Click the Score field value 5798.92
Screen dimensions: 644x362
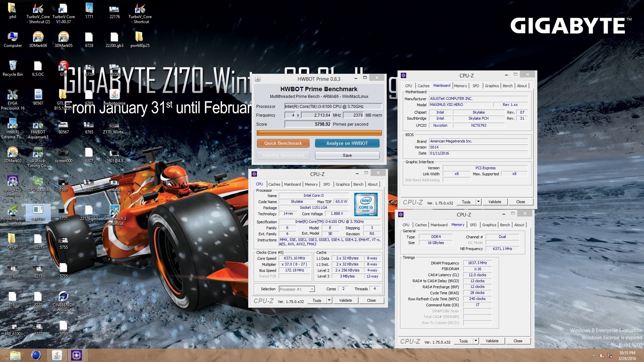click(308, 124)
